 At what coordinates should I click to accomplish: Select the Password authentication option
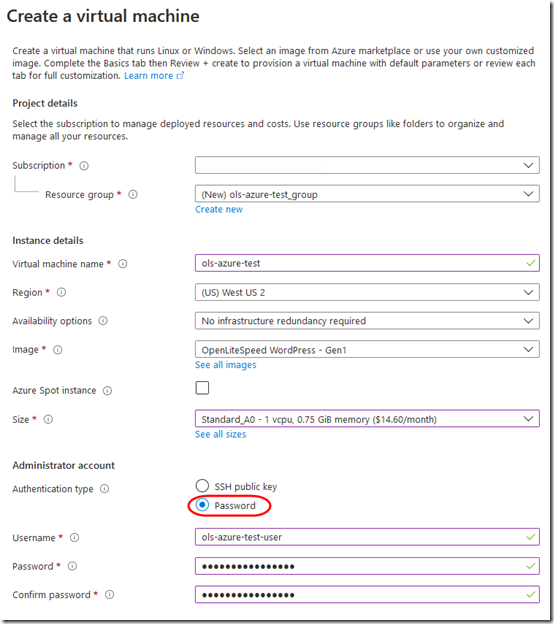pyautogui.click(x=202, y=505)
